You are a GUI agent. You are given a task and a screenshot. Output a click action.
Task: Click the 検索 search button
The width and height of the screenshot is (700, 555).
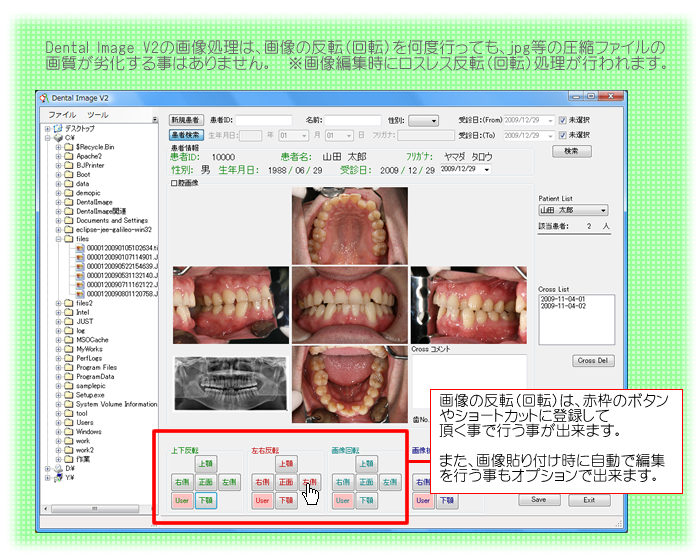572,151
